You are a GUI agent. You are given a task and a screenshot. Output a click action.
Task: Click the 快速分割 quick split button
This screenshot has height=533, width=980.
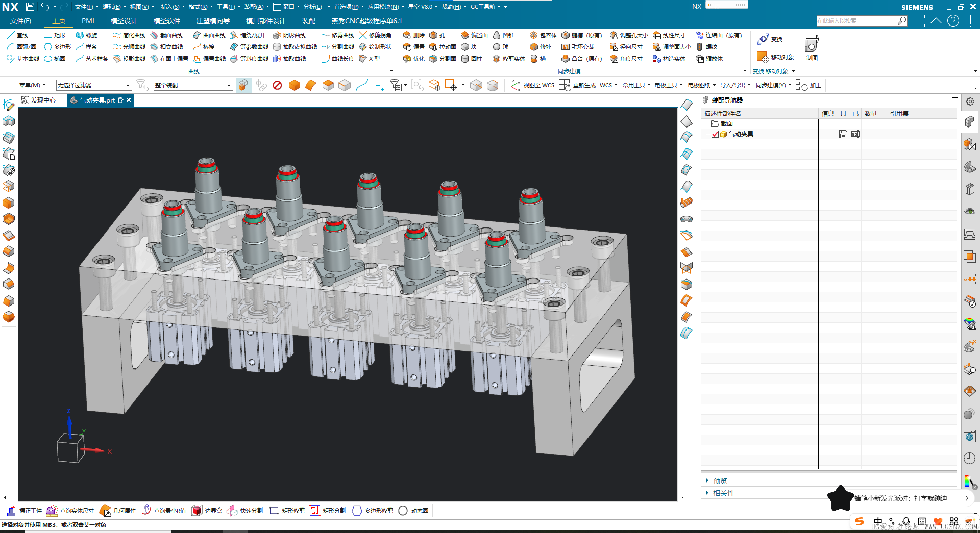(245, 511)
